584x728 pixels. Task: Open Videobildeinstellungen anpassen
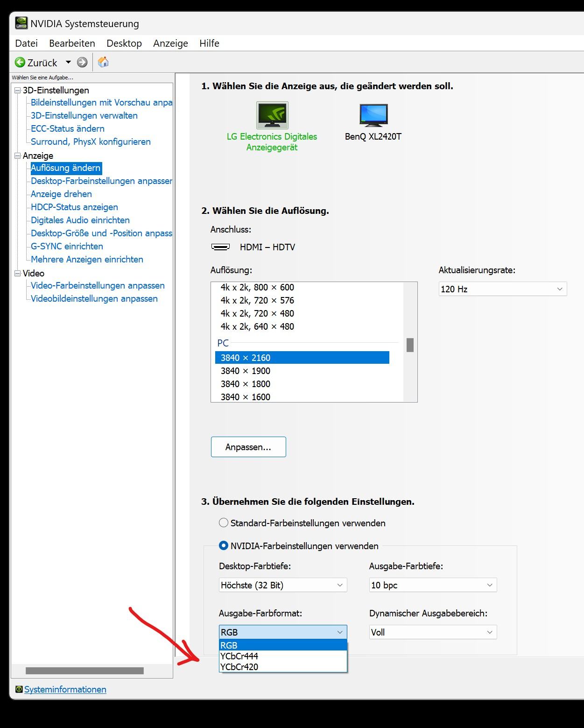(x=94, y=299)
